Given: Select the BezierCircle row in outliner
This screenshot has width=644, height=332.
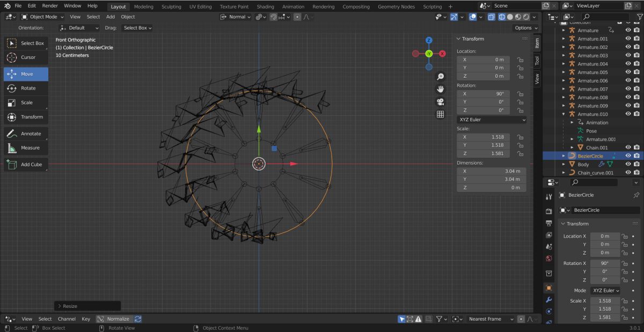Looking at the screenshot, I should [x=593, y=156].
